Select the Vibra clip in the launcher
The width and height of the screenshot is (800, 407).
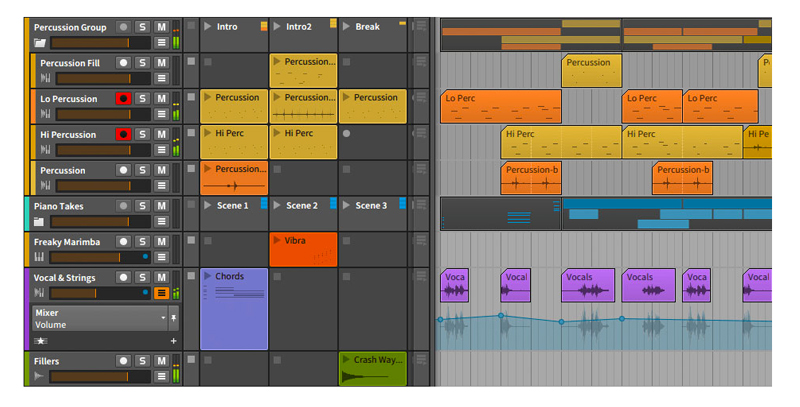[x=303, y=249]
